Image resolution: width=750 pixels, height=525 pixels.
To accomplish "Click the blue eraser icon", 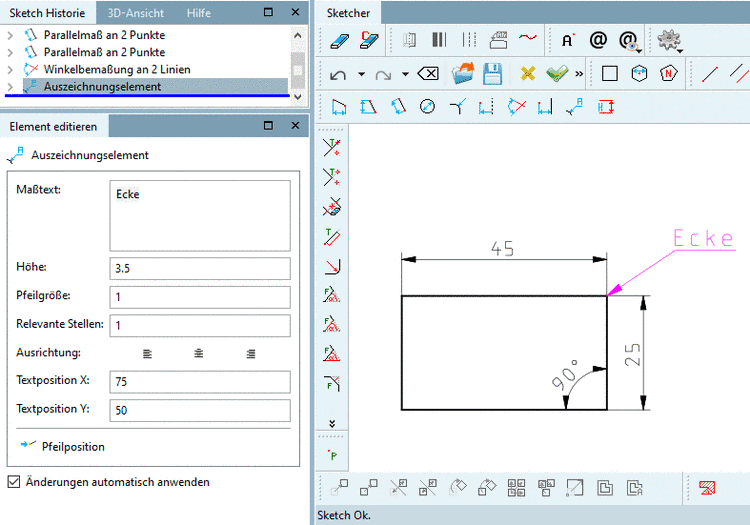I will [x=339, y=41].
